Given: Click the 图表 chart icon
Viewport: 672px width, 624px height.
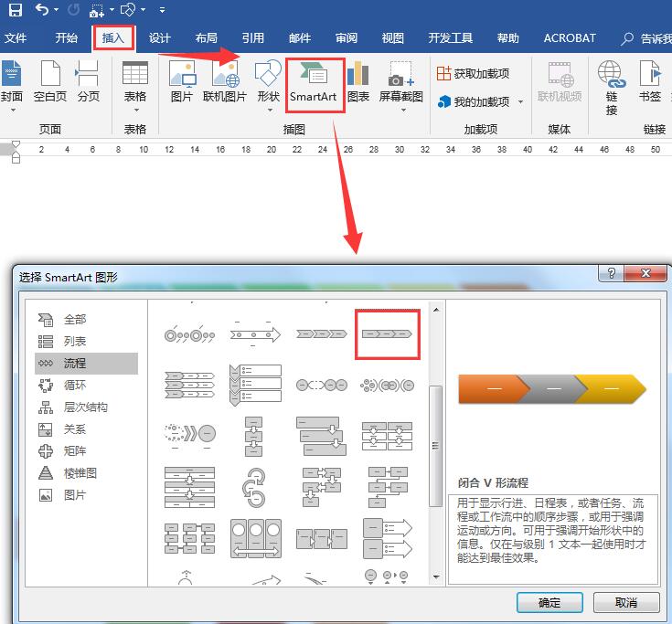Looking at the screenshot, I should [x=357, y=81].
